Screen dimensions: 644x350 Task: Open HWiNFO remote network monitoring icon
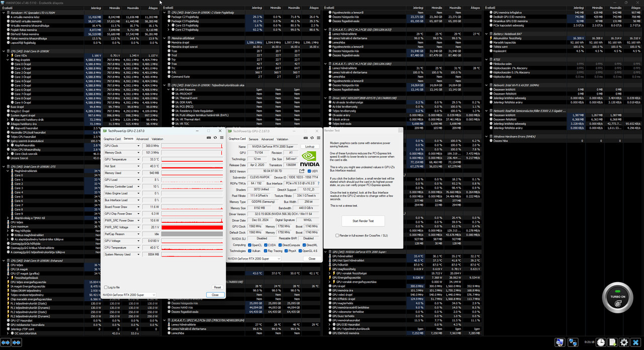[573, 342]
